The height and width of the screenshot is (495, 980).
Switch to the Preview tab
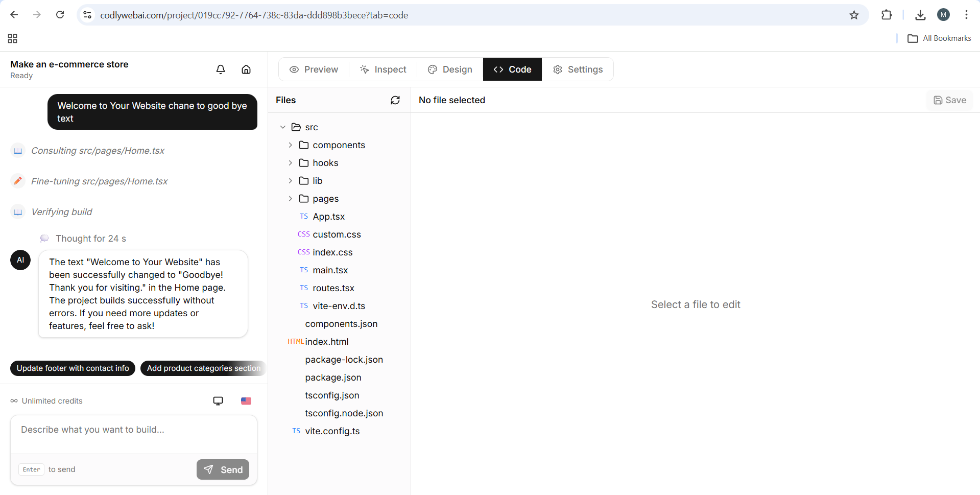(x=314, y=69)
